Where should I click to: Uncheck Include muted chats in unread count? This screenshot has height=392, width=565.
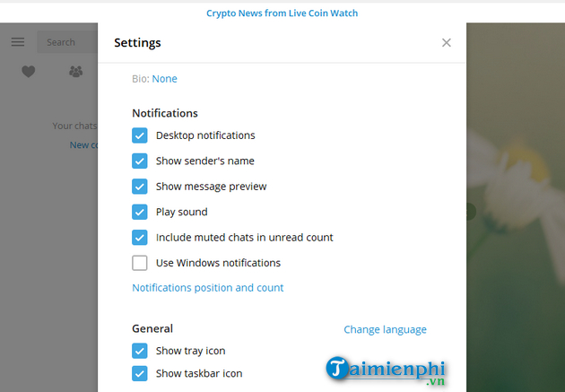pos(140,238)
